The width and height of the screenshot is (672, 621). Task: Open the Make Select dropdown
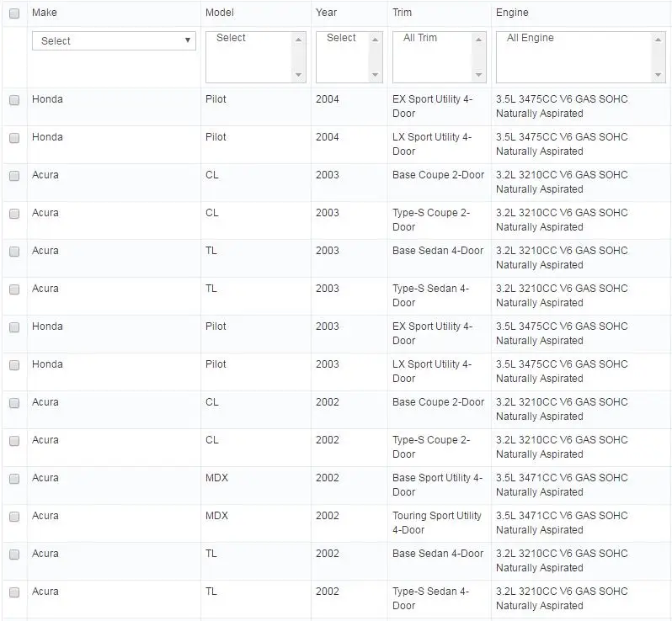[114, 40]
